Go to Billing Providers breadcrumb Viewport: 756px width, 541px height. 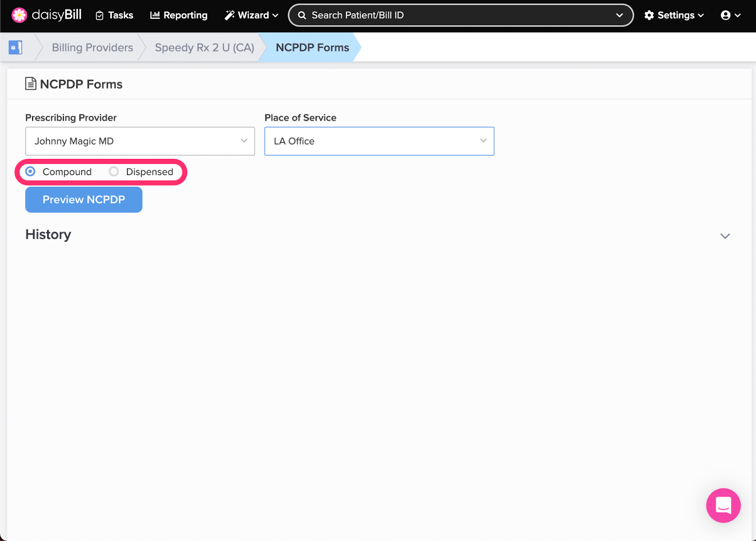point(93,47)
